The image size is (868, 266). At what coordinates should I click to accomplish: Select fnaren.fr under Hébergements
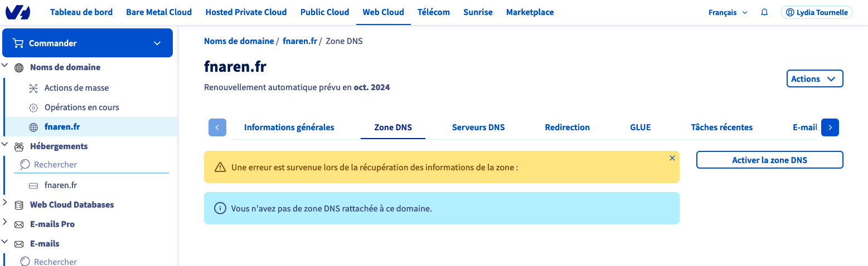[x=60, y=185]
